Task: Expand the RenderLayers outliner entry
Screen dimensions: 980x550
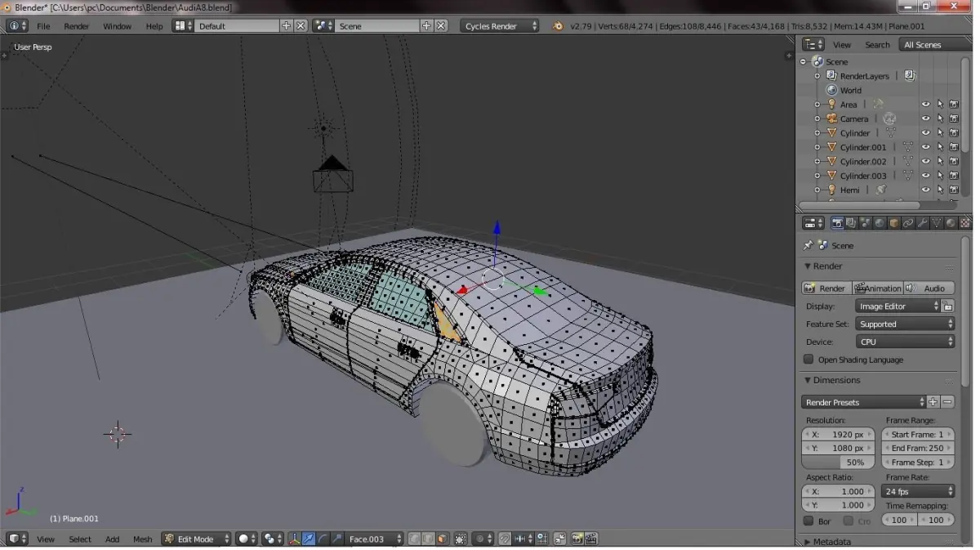Action: [817, 76]
